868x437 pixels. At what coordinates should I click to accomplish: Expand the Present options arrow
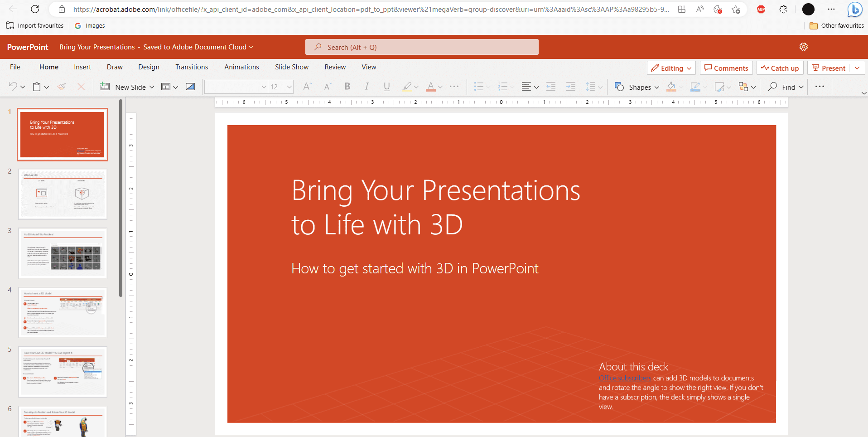857,68
